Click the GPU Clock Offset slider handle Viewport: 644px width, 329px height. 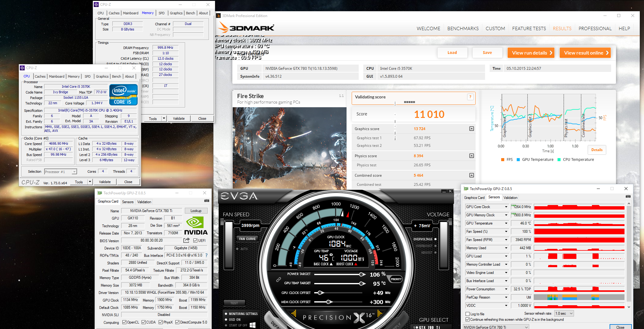(320, 293)
